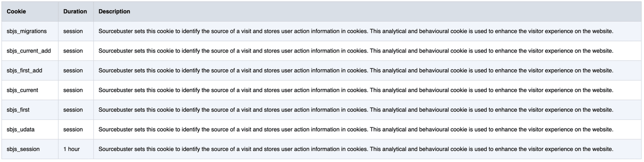The height and width of the screenshot is (162, 644).
Task: Click the sbjs_first_add description text
Action: [356, 70]
